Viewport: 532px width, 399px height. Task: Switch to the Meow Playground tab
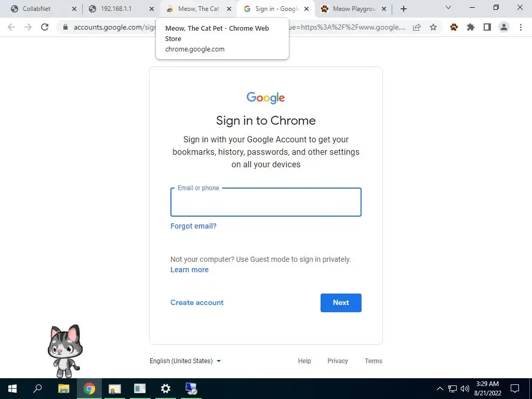[x=354, y=9]
